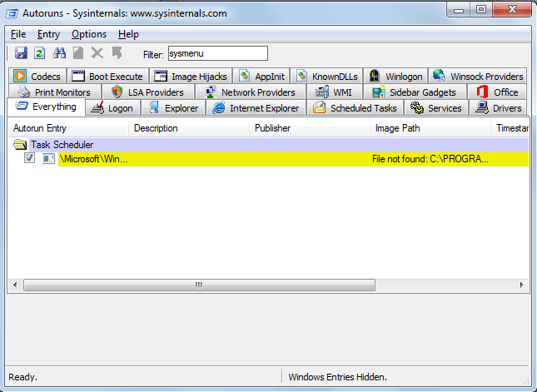The width and height of the screenshot is (537, 392).
Task: Switch to the Winlogon tab
Action: click(395, 76)
